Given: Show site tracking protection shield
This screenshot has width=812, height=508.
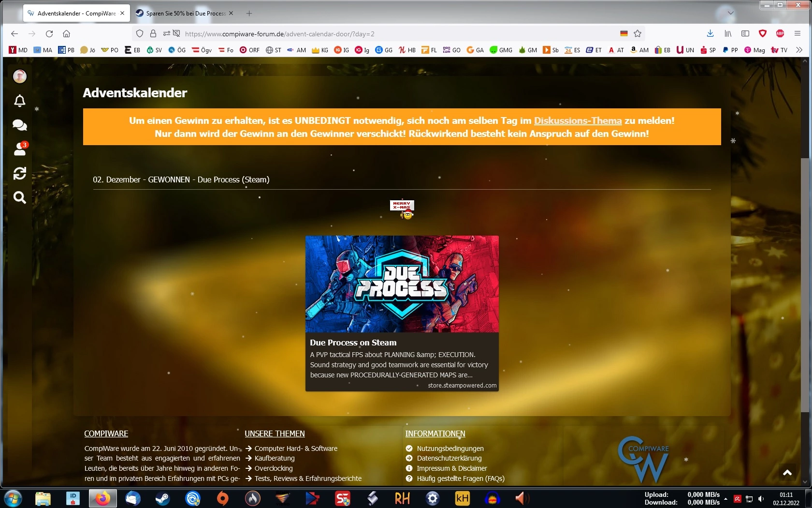Looking at the screenshot, I should [140, 33].
